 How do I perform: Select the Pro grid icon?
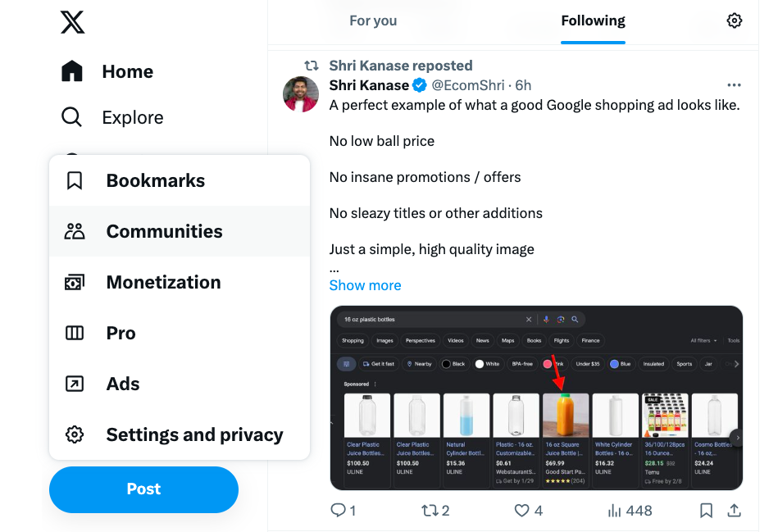coord(75,333)
